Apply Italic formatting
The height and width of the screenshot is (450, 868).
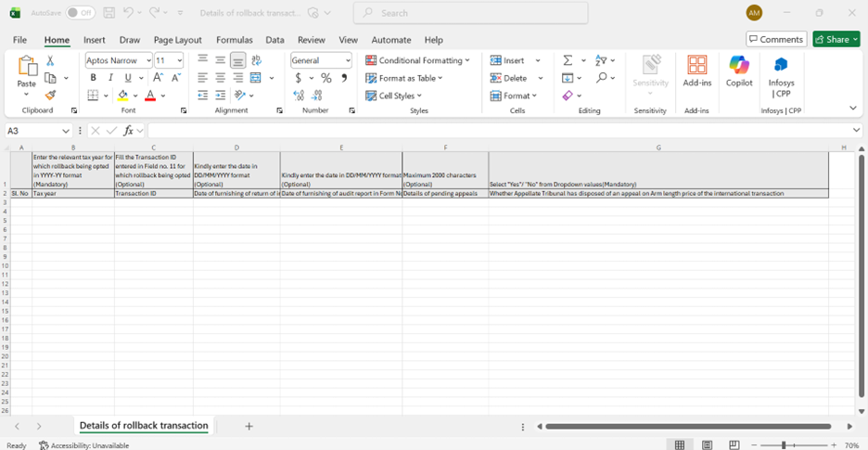[110, 78]
